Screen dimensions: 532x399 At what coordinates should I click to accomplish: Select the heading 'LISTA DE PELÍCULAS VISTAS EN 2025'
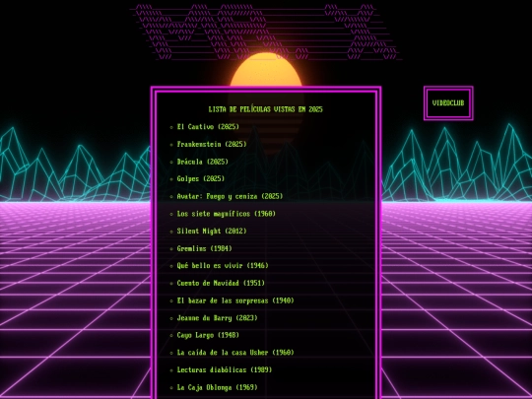266,109
